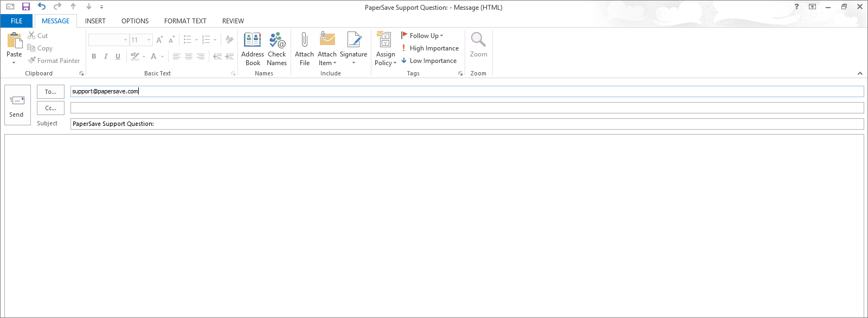Center the paragraph text
Screen dimensions: 868x318
tap(189, 56)
